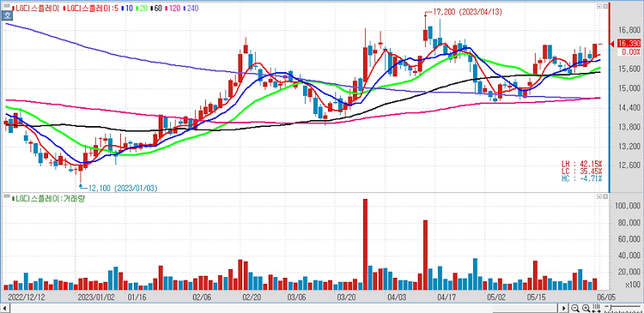Click the 04/03 date axis label
644x313 pixels.
coord(396,296)
